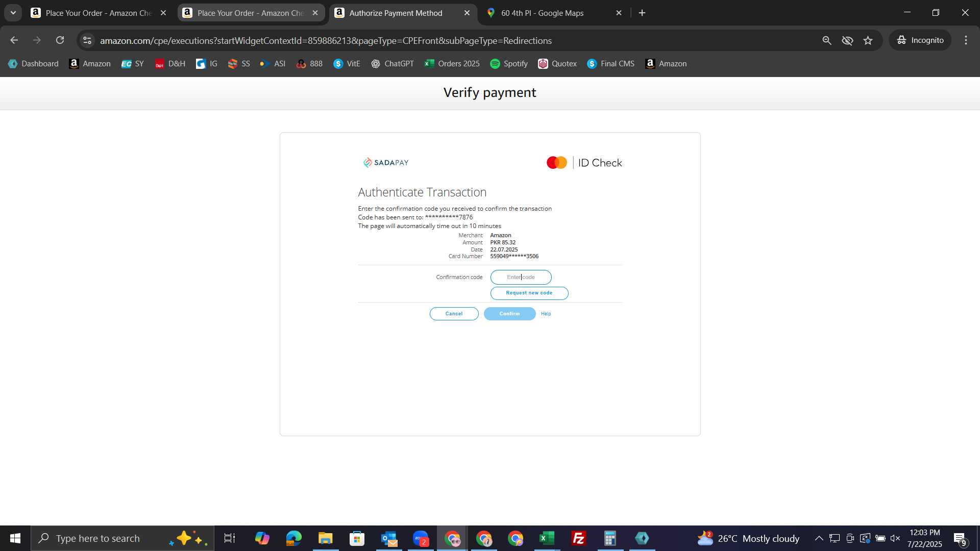The image size is (980, 551).
Task: Open Task View in taskbar
Action: (230, 538)
